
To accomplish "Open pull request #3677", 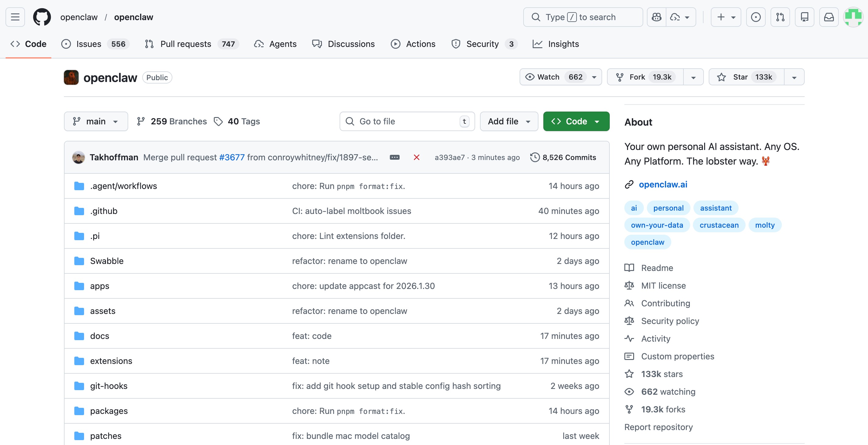I will coord(232,157).
